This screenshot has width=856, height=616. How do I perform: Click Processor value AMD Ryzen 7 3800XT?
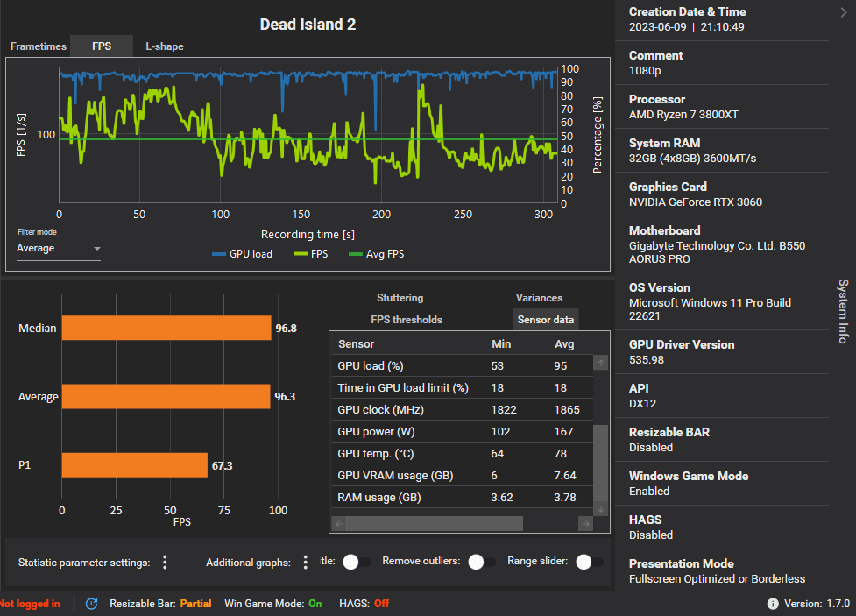(683, 114)
